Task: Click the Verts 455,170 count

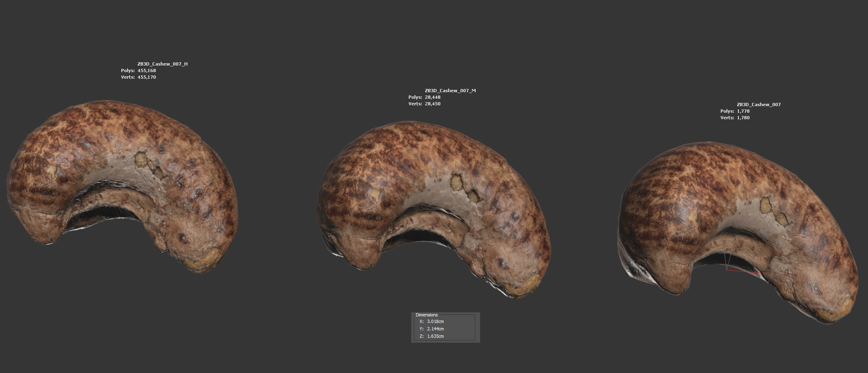Action: click(146, 77)
